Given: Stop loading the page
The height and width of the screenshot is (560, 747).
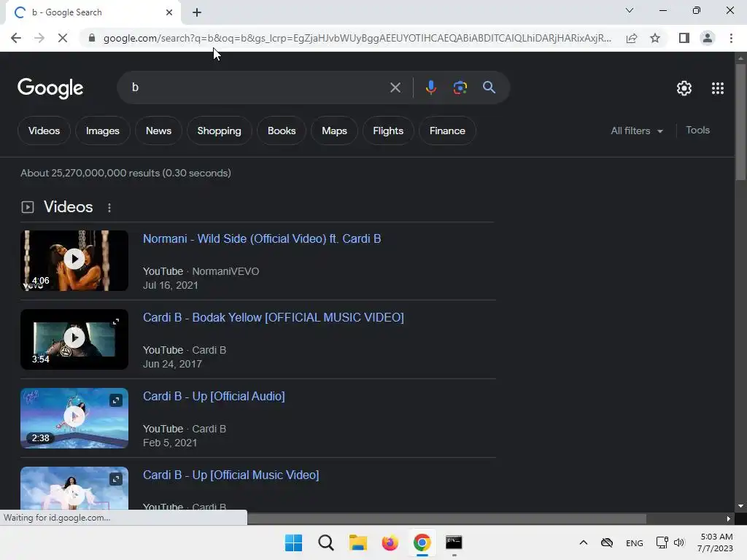Looking at the screenshot, I should point(63,38).
